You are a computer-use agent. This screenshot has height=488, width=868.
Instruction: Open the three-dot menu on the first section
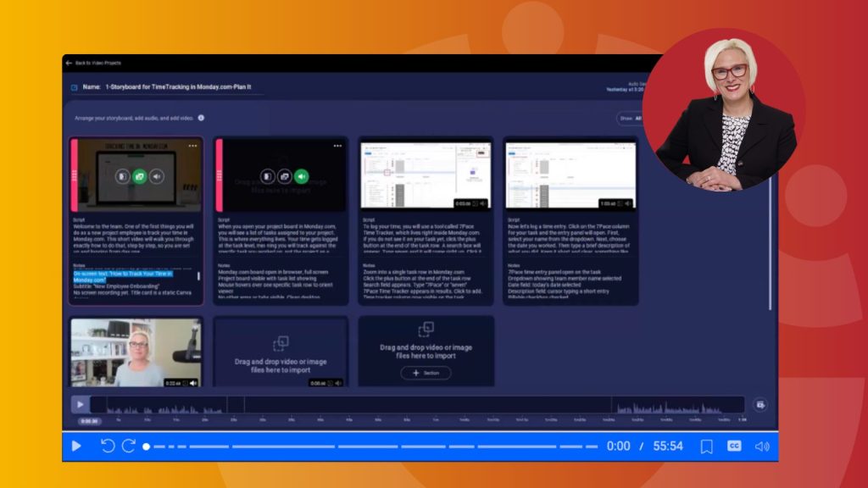[192, 146]
